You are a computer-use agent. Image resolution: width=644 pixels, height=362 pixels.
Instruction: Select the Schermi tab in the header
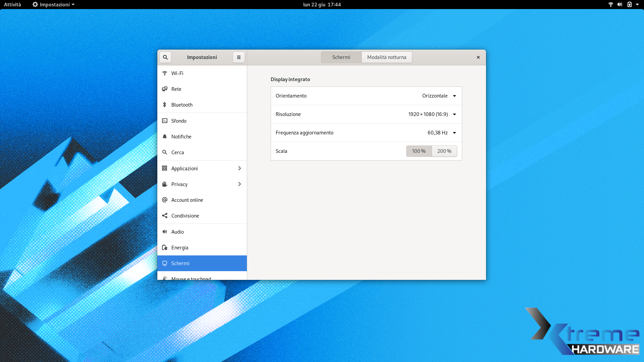point(341,57)
